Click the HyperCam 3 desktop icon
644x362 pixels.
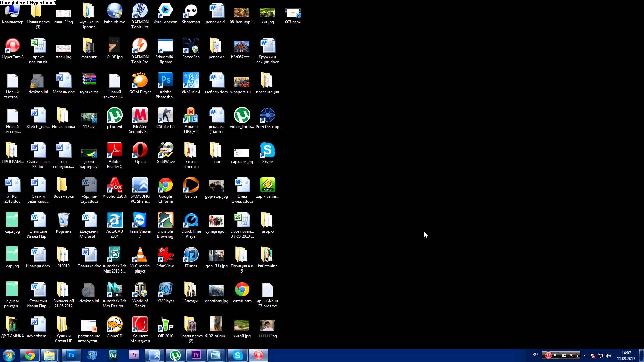tap(12, 48)
